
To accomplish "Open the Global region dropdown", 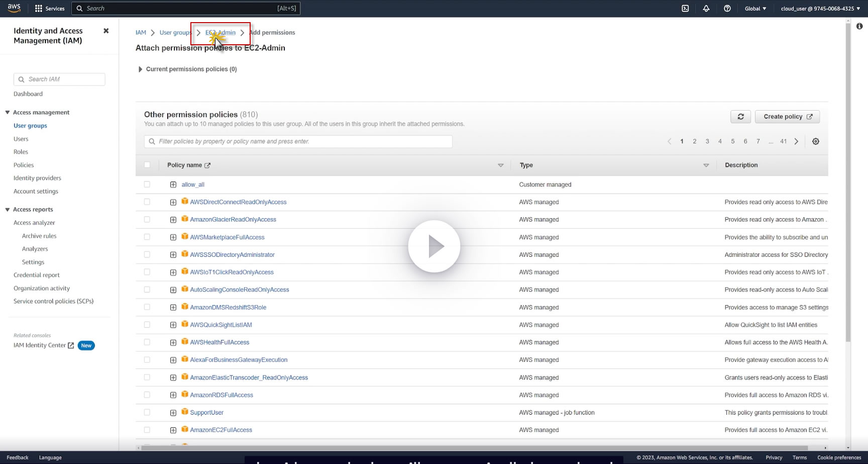I will coord(755,9).
